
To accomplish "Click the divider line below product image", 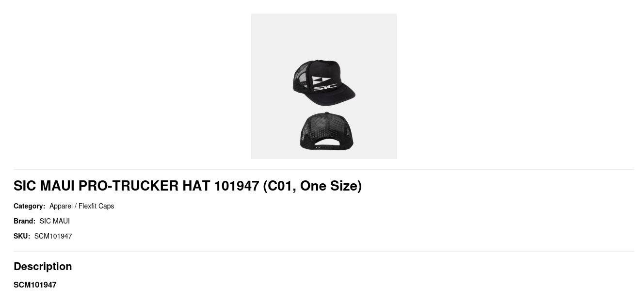I will coord(323,169).
